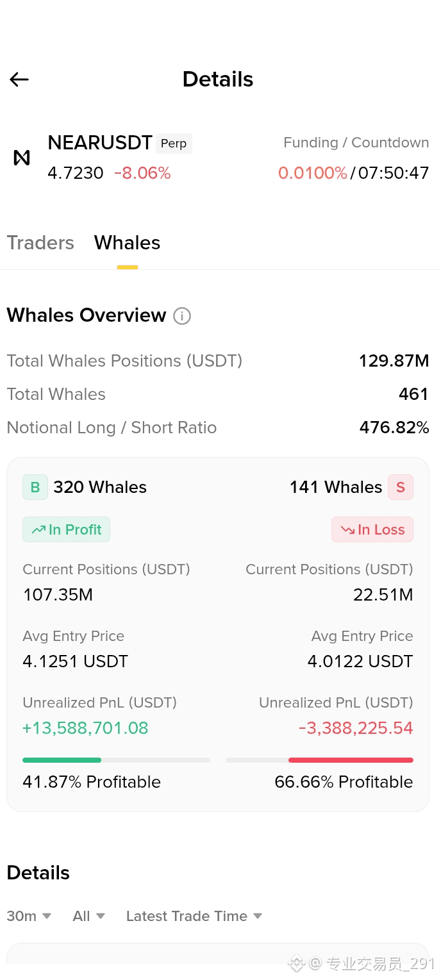The height and width of the screenshot is (980, 441).
Task: Click the green 41.87% profitable progress bar
Action: 116,760
